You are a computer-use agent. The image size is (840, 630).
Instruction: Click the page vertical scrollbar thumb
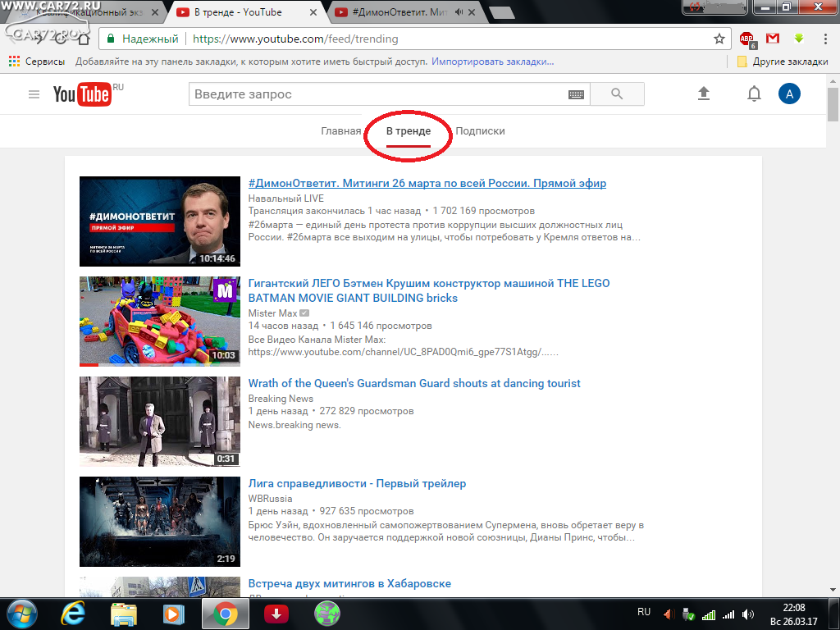tap(833, 104)
